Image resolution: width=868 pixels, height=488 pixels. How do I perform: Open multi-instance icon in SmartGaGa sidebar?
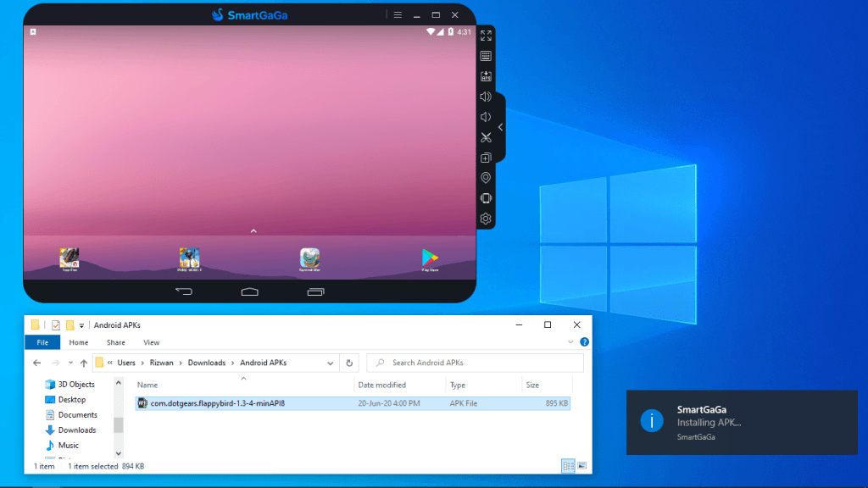pos(486,158)
